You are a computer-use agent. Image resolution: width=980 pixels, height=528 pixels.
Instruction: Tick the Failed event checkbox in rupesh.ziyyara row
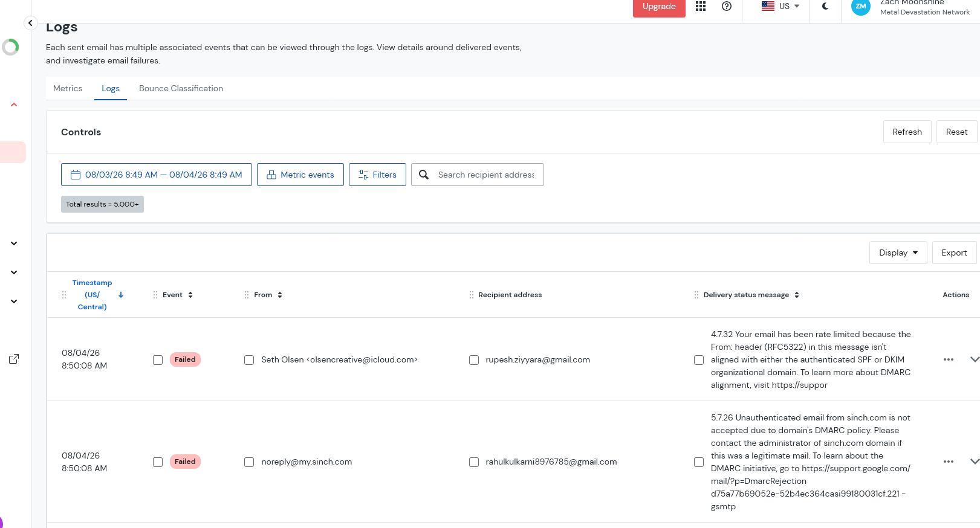(x=158, y=360)
